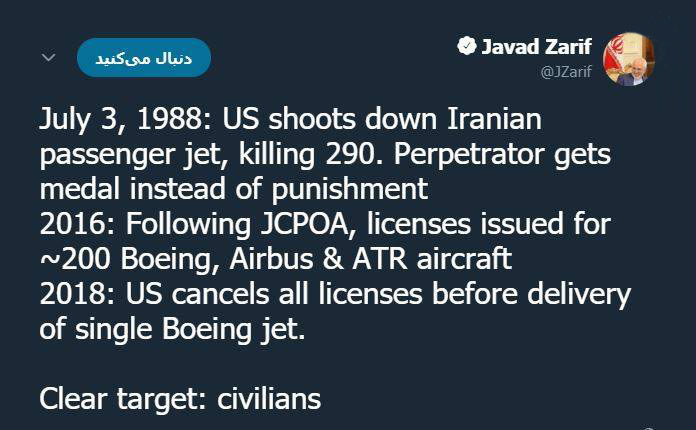Click the 'medal instead of punishment' line

(233, 188)
